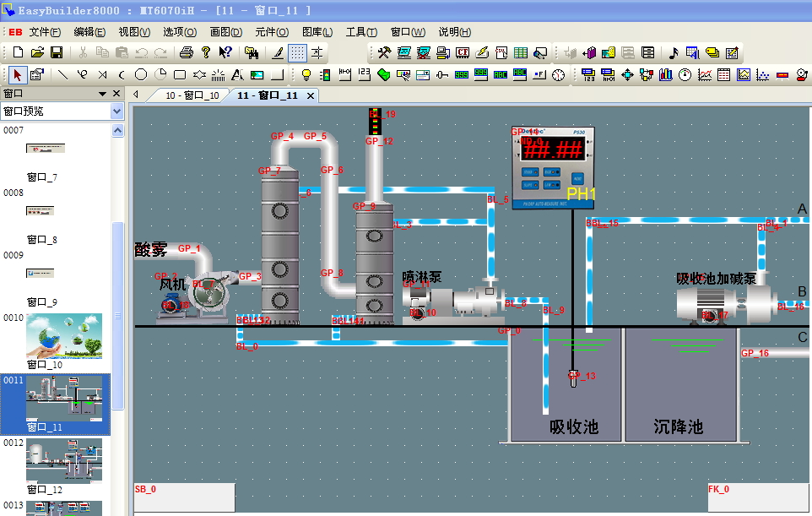Open the 元件 menu
This screenshot has width=812, height=516.
pos(271,32)
